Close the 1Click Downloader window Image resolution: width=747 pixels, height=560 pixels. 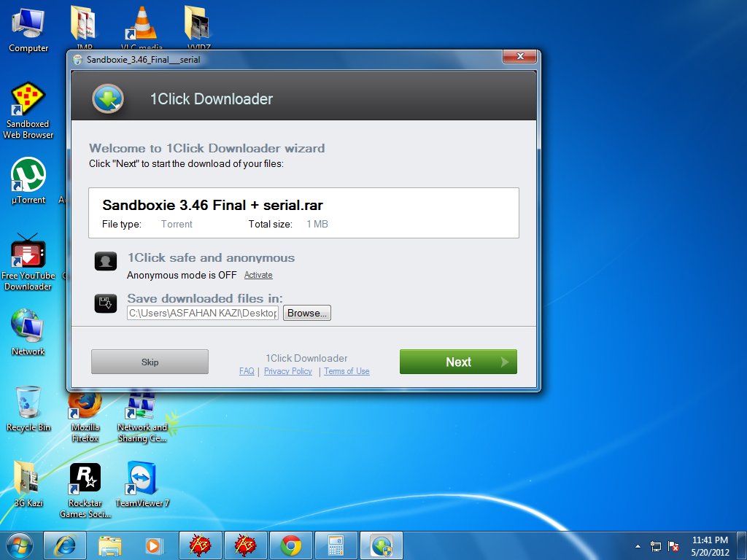[520, 57]
